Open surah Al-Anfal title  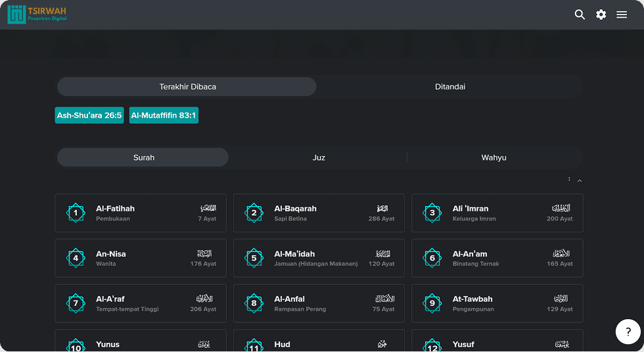point(290,299)
